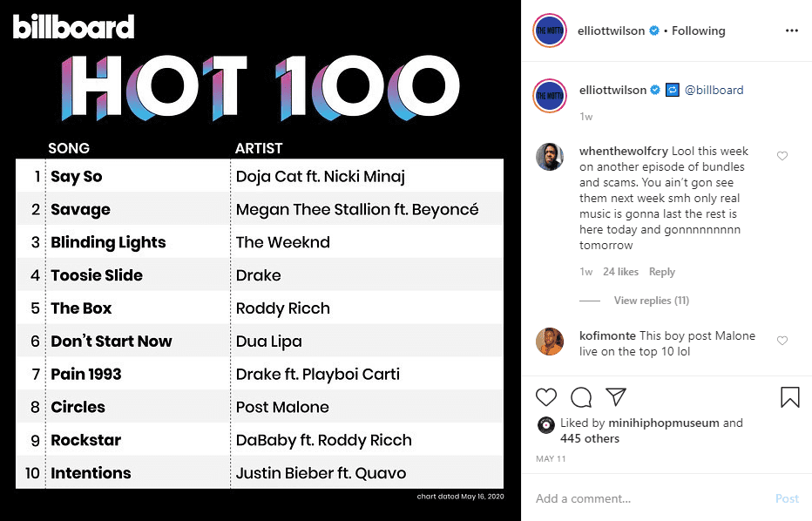The height and width of the screenshot is (521, 812).
Task: Open minihiphopmuseum from the liked-by line
Action: coord(663,423)
